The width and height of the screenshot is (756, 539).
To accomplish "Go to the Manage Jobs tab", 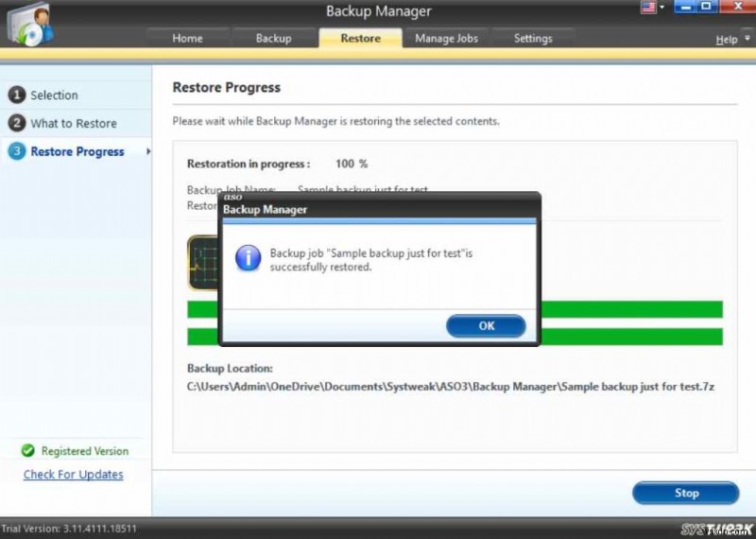I will pos(446,38).
